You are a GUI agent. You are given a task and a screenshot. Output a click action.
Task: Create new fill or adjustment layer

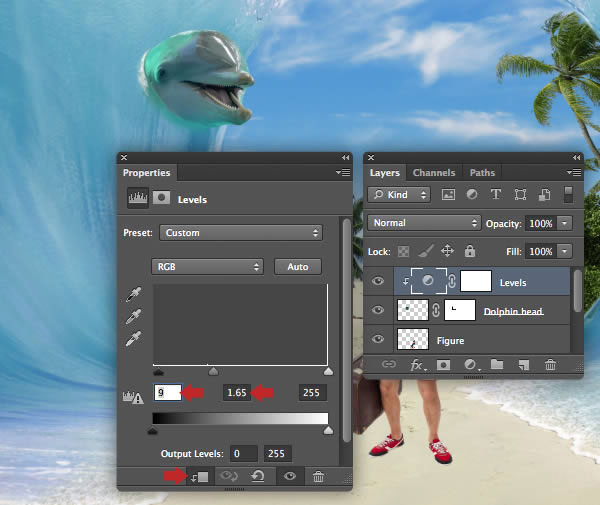point(471,365)
